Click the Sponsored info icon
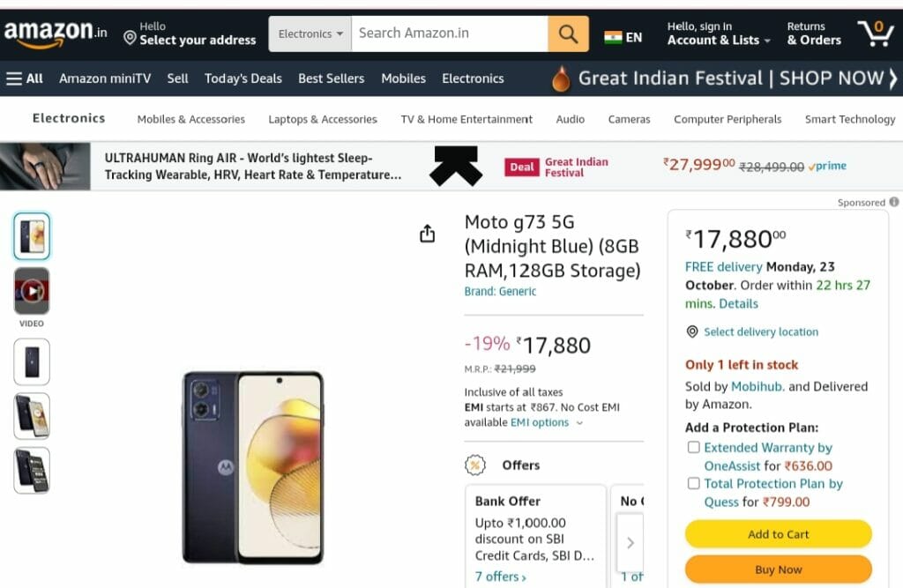The height and width of the screenshot is (588, 903). coord(894,202)
